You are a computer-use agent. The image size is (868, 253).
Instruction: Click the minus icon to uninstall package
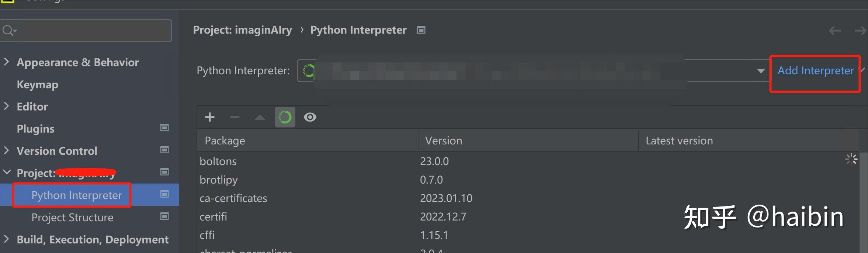(235, 117)
